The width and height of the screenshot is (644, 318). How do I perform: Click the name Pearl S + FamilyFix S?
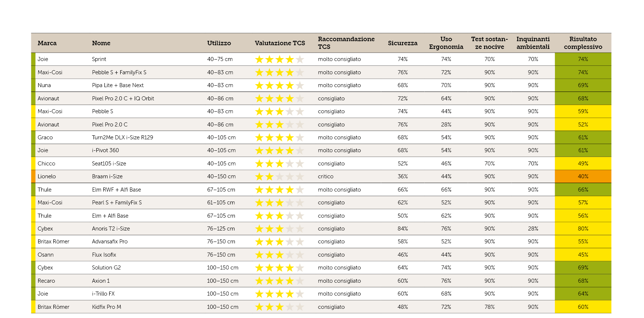point(117,203)
